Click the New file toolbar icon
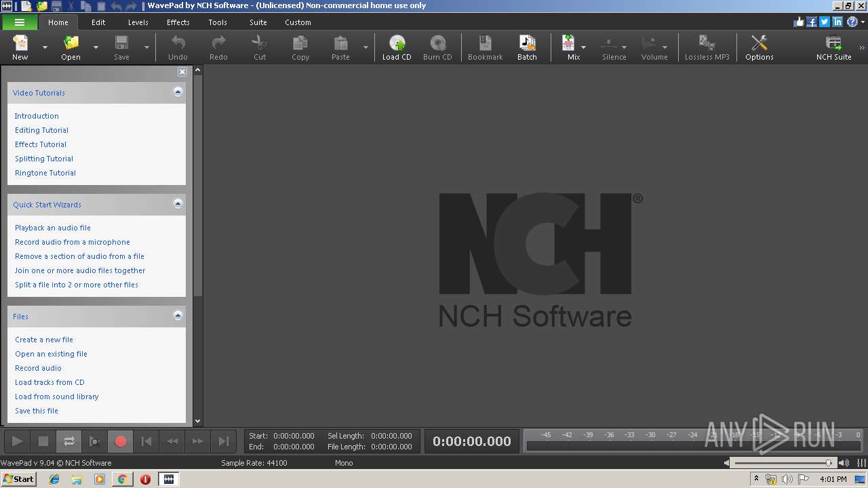 (x=20, y=47)
